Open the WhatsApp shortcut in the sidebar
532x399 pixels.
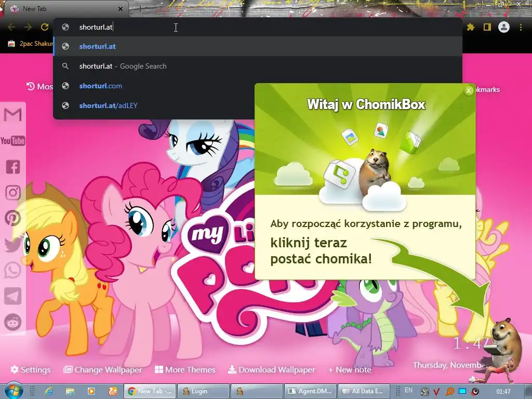pyautogui.click(x=13, y=270)
